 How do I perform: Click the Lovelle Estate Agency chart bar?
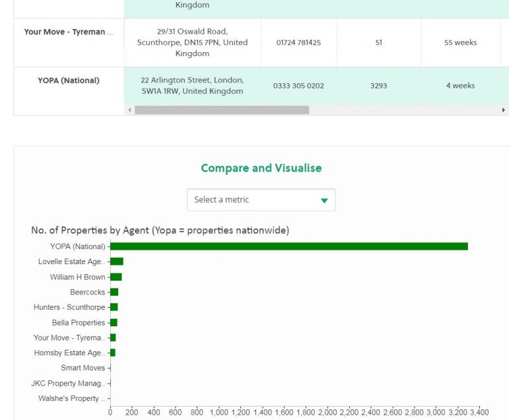[117, 262]
